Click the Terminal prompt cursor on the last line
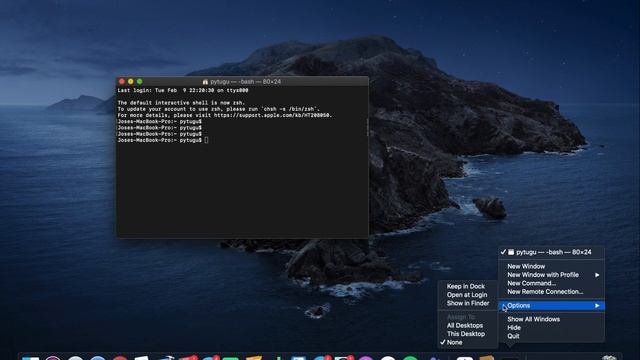Image resolution: width=640 pixels, height=360 pixels. 207,140
